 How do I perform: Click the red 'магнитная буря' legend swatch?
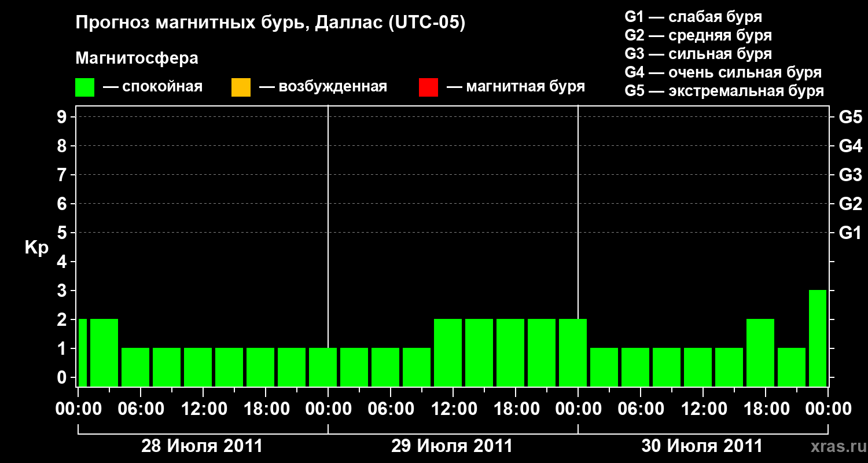(x=428, y=87)
